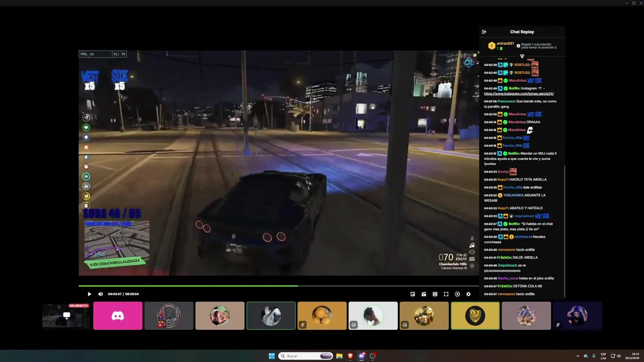
Task: Open the Instagram link in chat
Action: point(519,94)
